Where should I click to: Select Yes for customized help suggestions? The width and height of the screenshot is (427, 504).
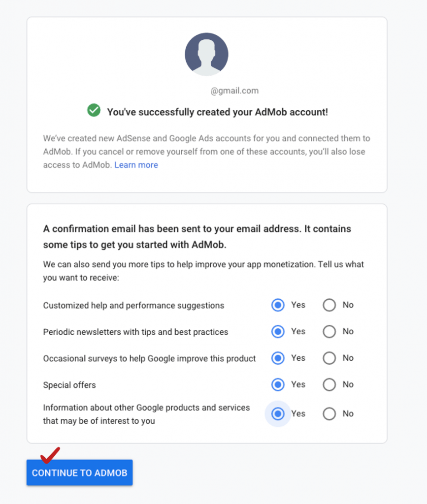pyautogui.click(x=277, y=305)
